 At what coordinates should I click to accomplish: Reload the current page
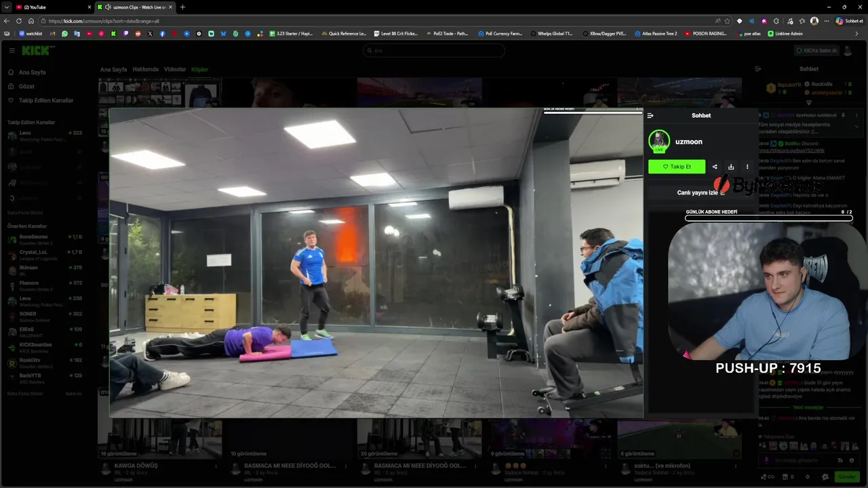coord(18,21)
